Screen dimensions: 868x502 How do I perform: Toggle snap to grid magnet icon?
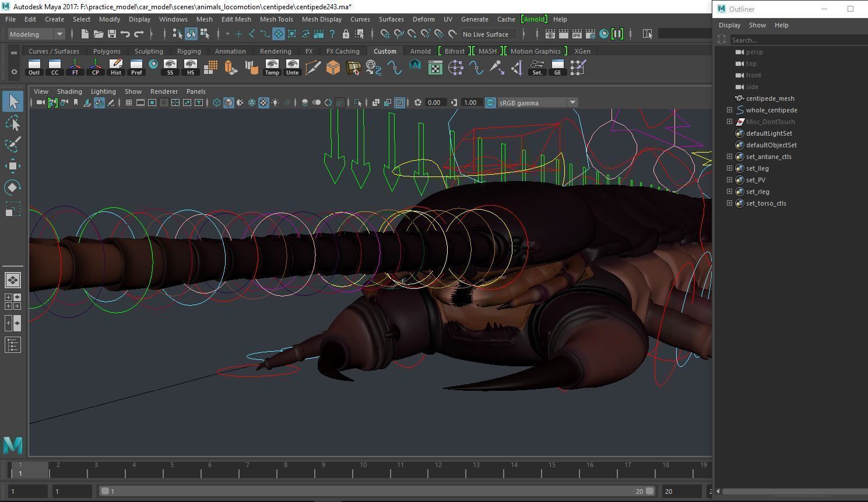385,34
